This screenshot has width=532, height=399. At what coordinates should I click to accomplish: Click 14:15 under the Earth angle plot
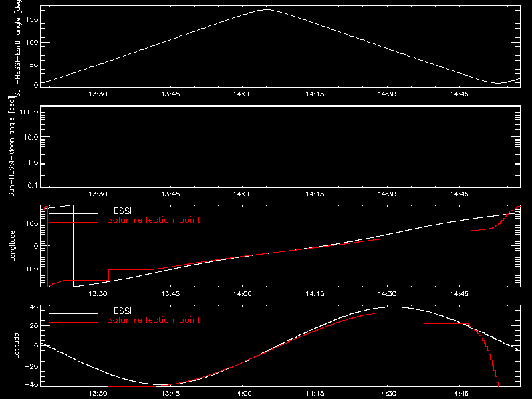pyautogui.click(x=315, y=94)
